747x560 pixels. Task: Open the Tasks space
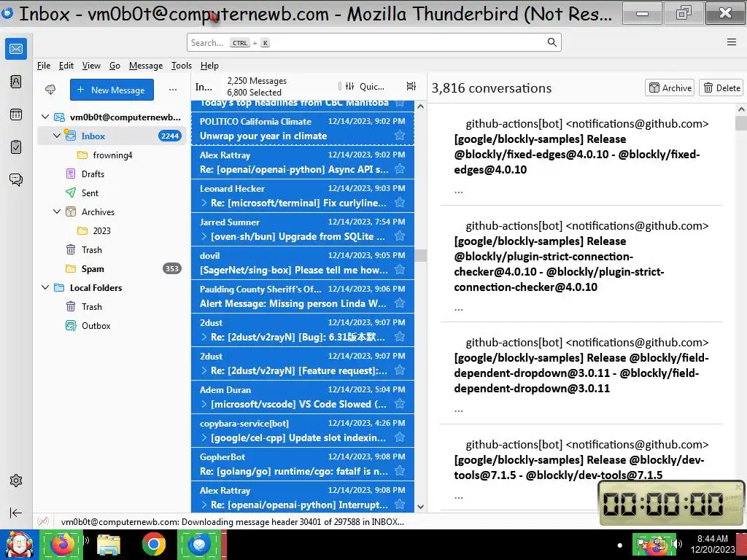[x=16, y=147]
